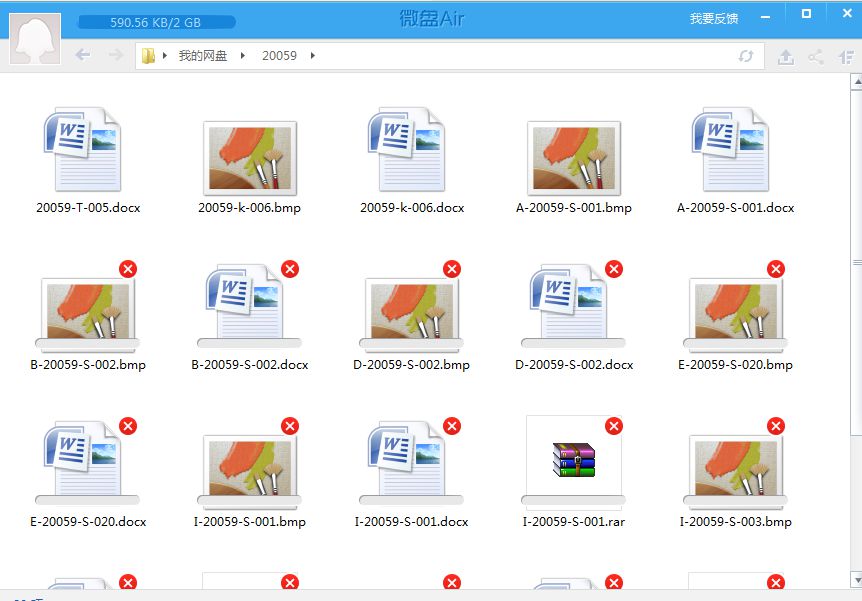Cancel I-20059-S-001.bmp via its red X
862x601 pixels.
coord(290,426)
